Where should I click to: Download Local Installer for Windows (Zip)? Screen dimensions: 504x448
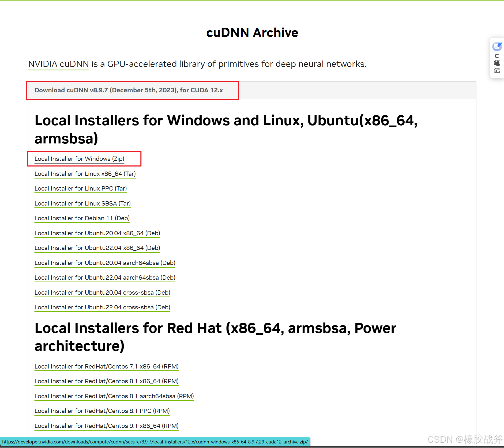(x=79, y=159)
